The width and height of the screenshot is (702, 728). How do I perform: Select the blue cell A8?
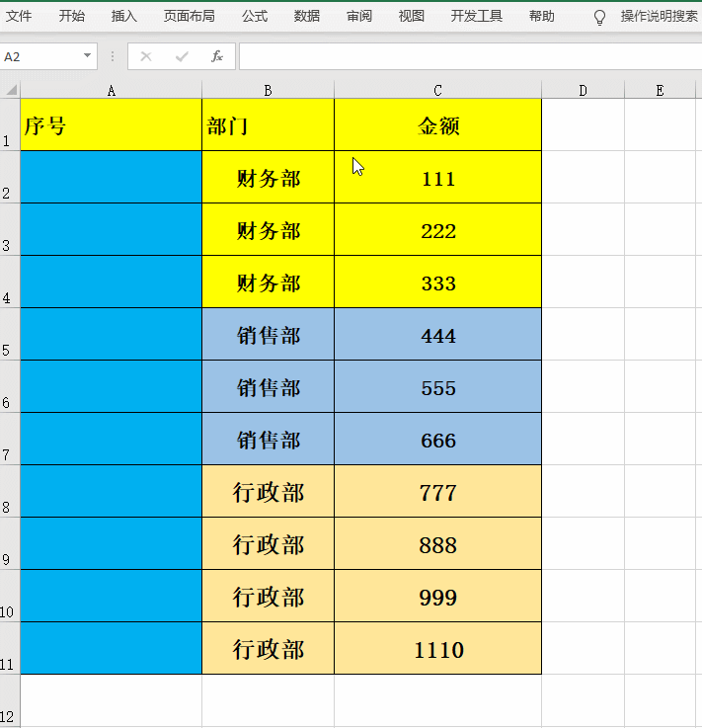pyautogui.click(x=112, y=491)
